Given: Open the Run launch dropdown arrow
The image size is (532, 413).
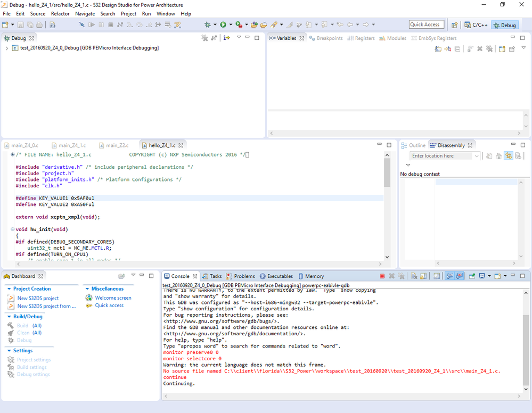Looking at the screenshot, I should point(231,25).
